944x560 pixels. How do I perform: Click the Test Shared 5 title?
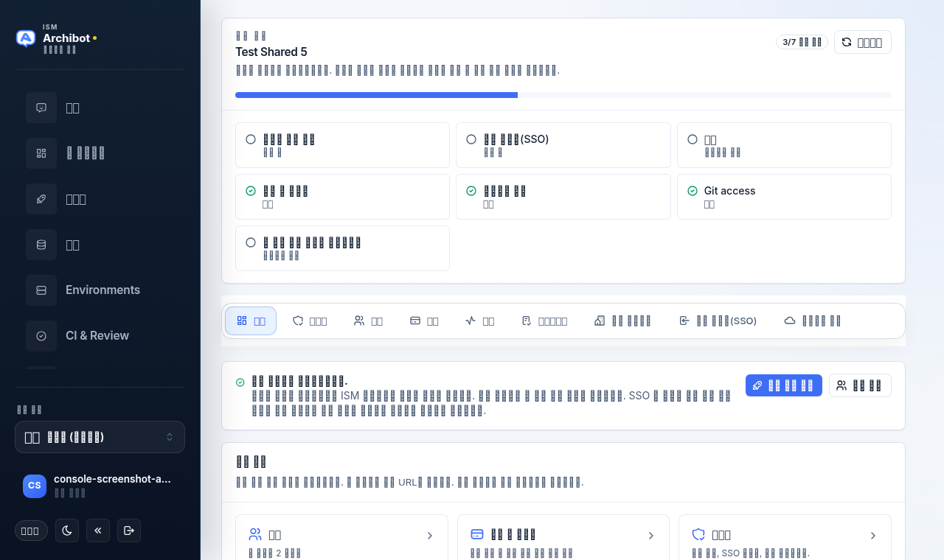click(271, 52)
